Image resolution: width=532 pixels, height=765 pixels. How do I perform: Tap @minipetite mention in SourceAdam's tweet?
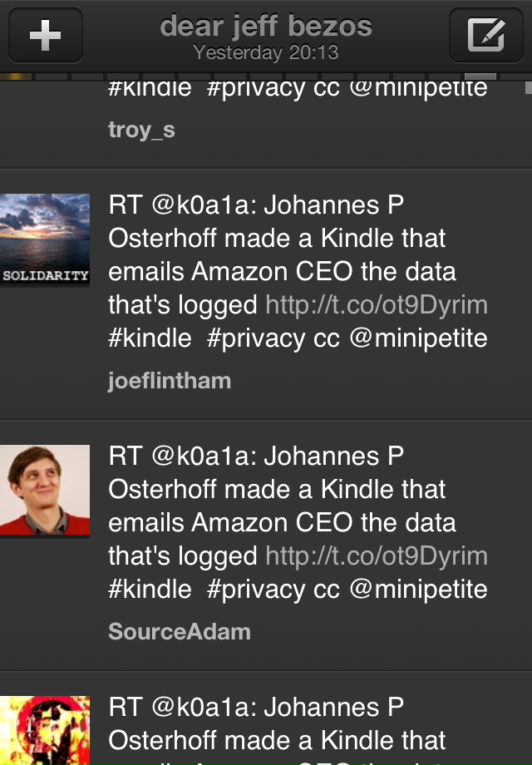[418, 590]
